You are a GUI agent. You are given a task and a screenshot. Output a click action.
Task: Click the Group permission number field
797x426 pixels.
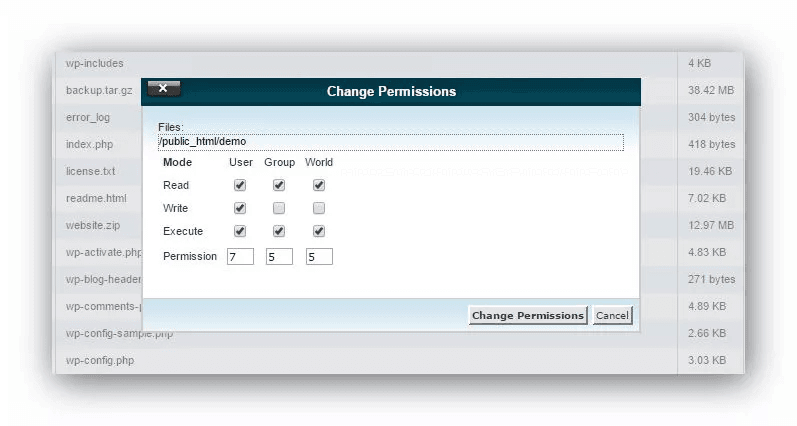click(279, 257)
